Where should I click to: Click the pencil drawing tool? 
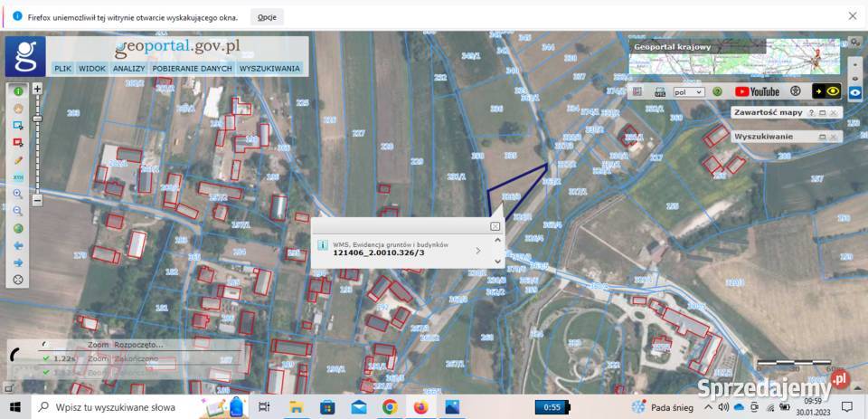pos(18,159)
